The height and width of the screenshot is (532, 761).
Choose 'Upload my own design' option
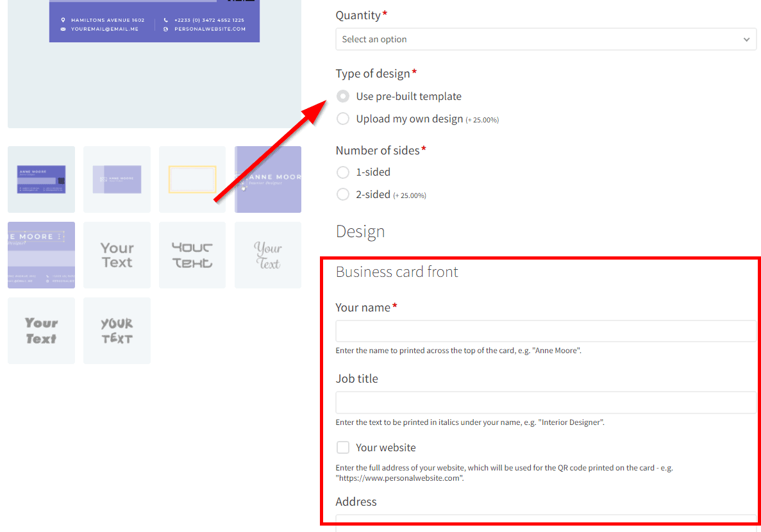pyautogui.click(x=344, y=119)
